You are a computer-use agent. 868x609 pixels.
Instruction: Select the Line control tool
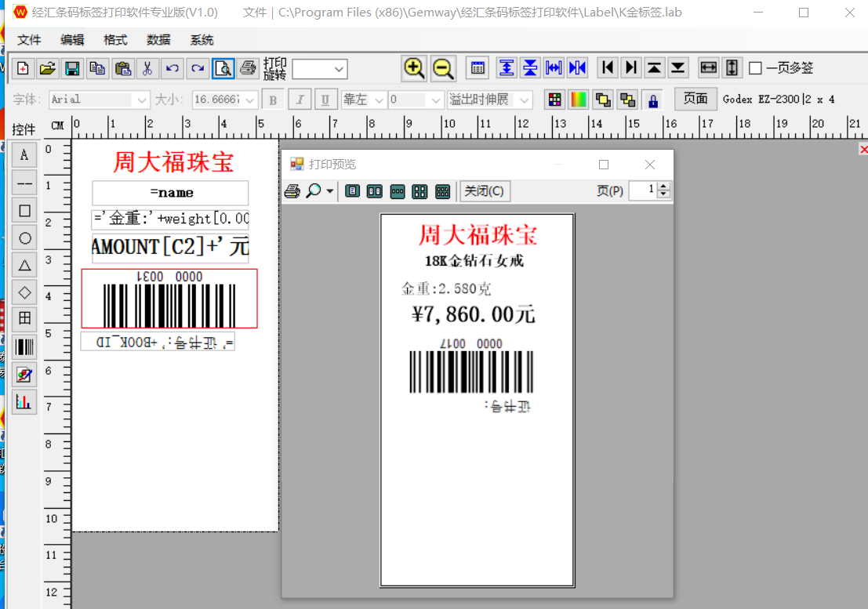(x=24, y=183)
